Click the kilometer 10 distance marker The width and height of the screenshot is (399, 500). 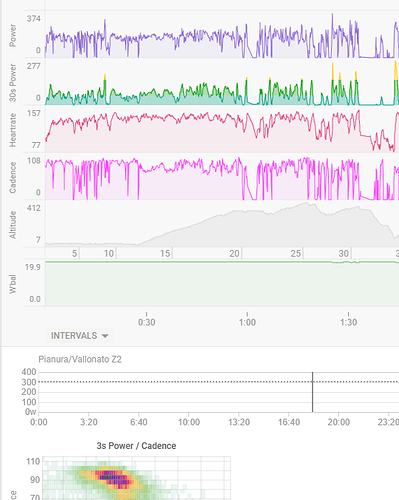(109, 254)
